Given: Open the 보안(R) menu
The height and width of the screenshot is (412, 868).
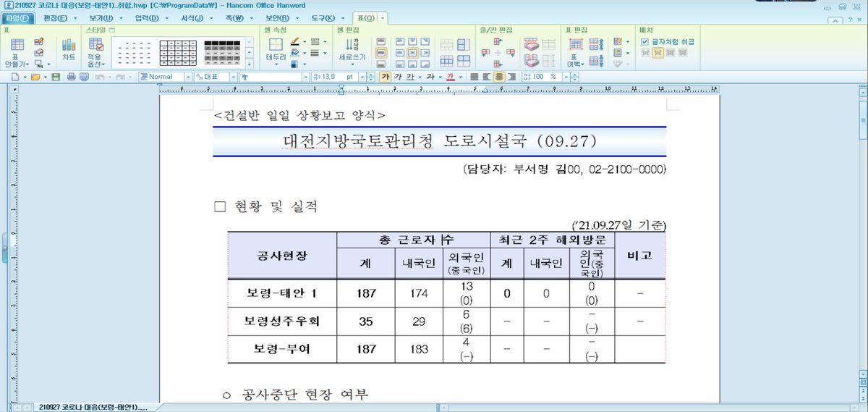Looking at the screenshot, I should [277, 17].
